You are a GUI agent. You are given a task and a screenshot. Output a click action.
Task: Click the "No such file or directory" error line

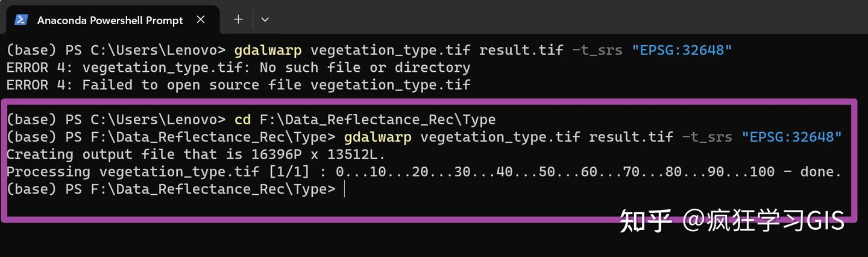[238, 67]
